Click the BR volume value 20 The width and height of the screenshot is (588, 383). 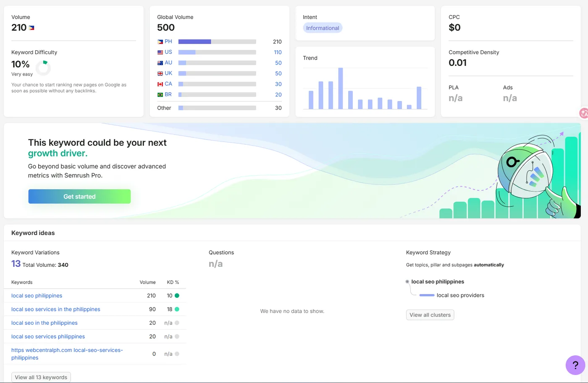click(278, 95)
